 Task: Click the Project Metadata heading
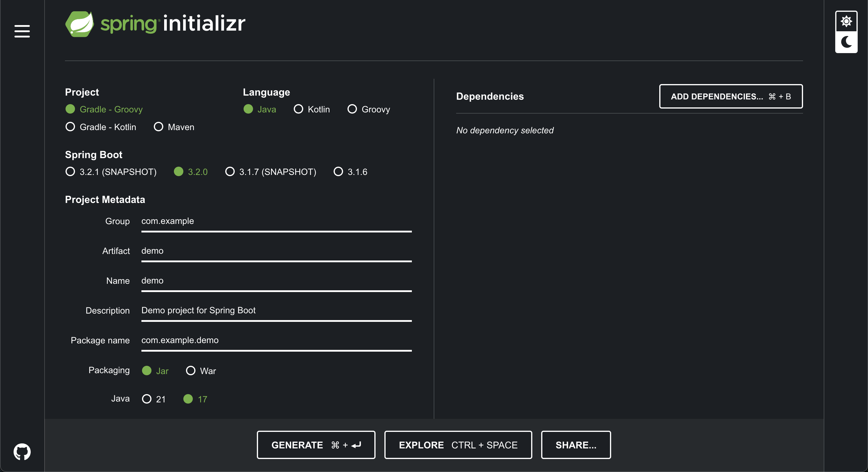[105, 200]
